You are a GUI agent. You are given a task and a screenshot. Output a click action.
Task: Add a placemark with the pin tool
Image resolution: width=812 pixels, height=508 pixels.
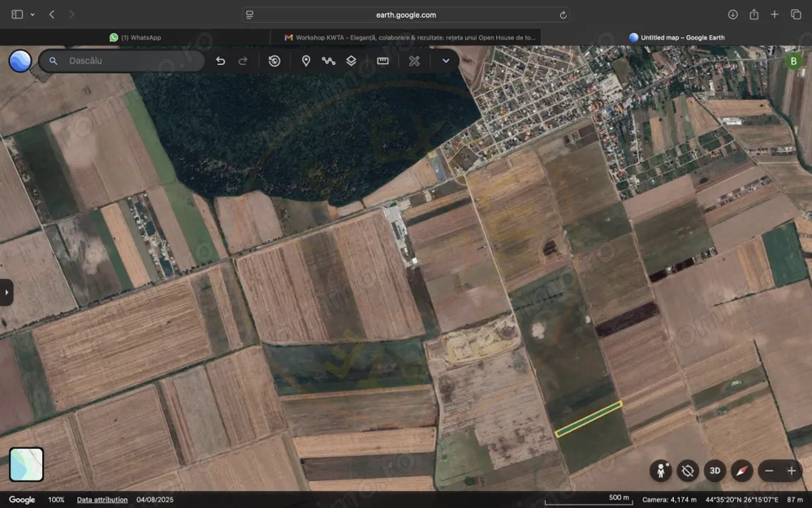[306, 61]
